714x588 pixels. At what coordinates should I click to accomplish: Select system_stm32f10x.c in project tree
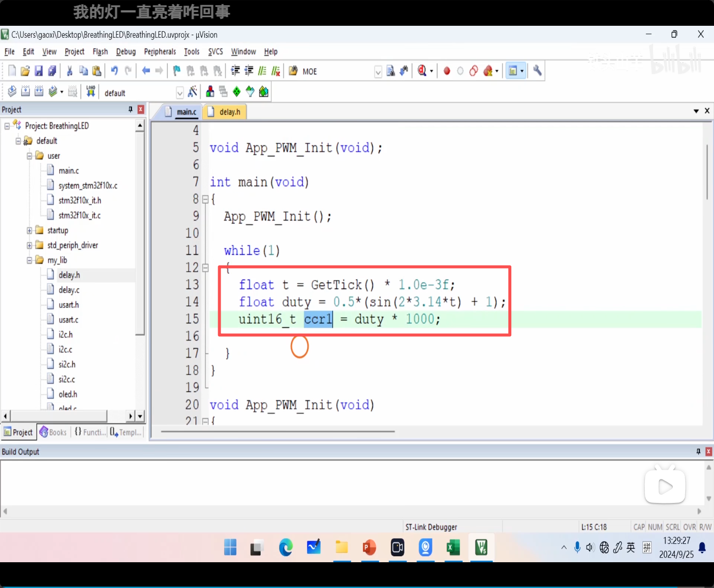(88, 186)
